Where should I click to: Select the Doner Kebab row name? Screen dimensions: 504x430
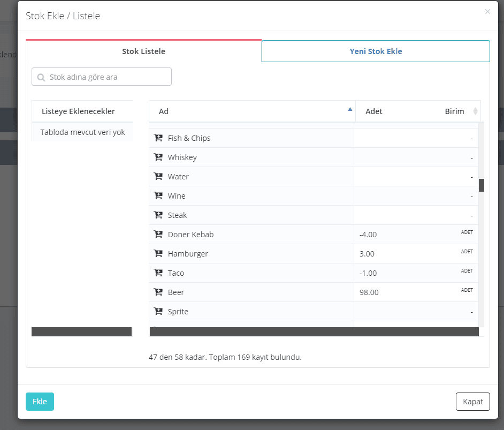click(190, 235)
